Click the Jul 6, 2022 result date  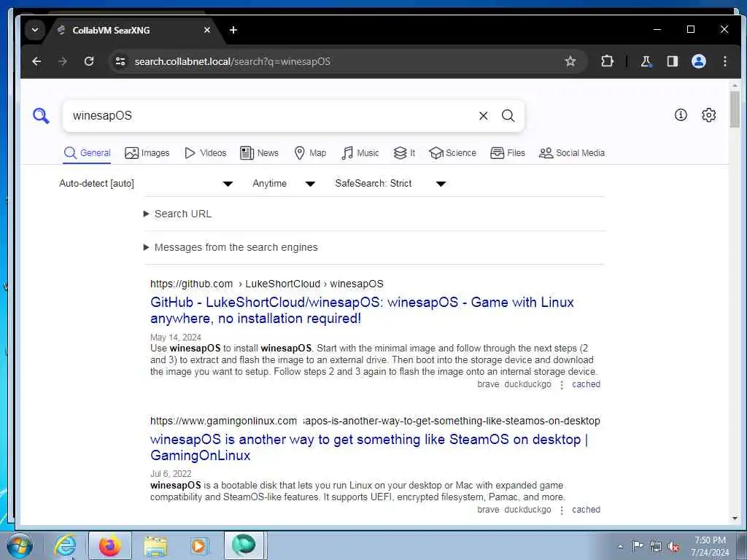[x=171, y=474]
